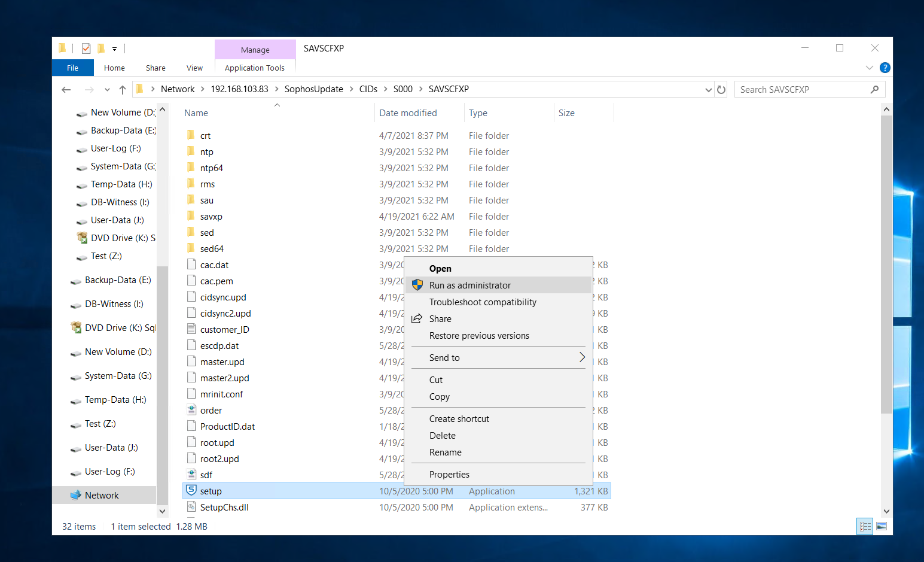Expand the chevron after SophosUpdate breadcrumb
This screenshot has height=562, width=924.
pos(351,89)
